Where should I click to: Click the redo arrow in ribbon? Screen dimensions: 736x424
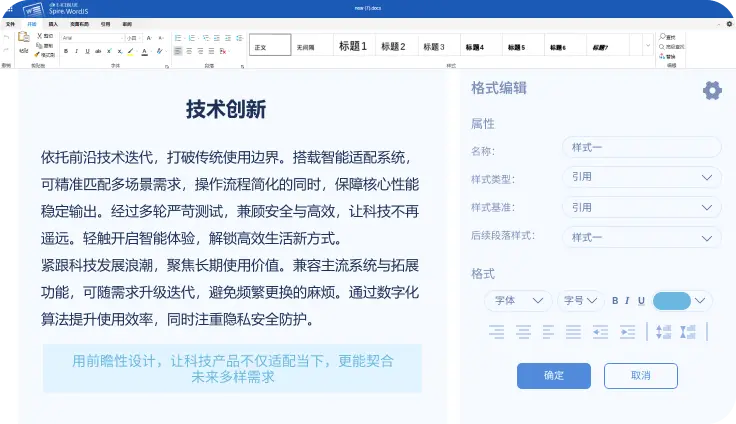(x=6, y=50)
